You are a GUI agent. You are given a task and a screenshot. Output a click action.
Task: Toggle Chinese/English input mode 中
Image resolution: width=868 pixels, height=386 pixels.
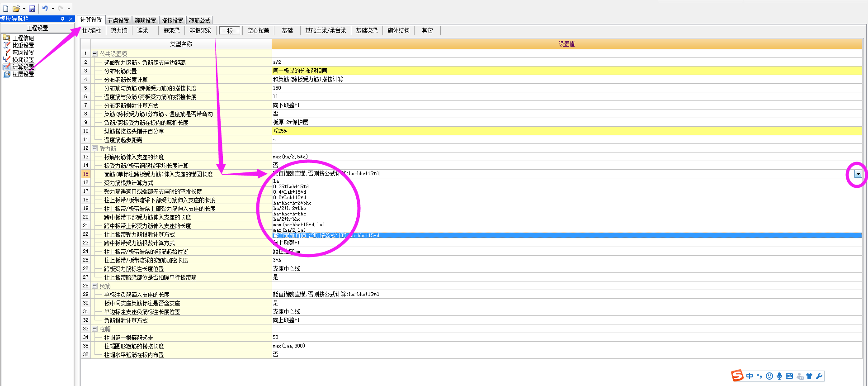point(750,376)
